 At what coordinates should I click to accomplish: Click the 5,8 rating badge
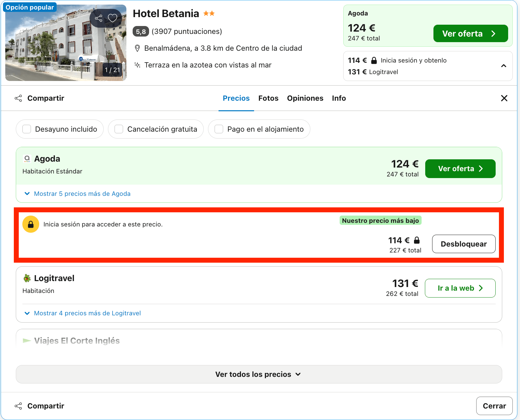click(141, 32)
